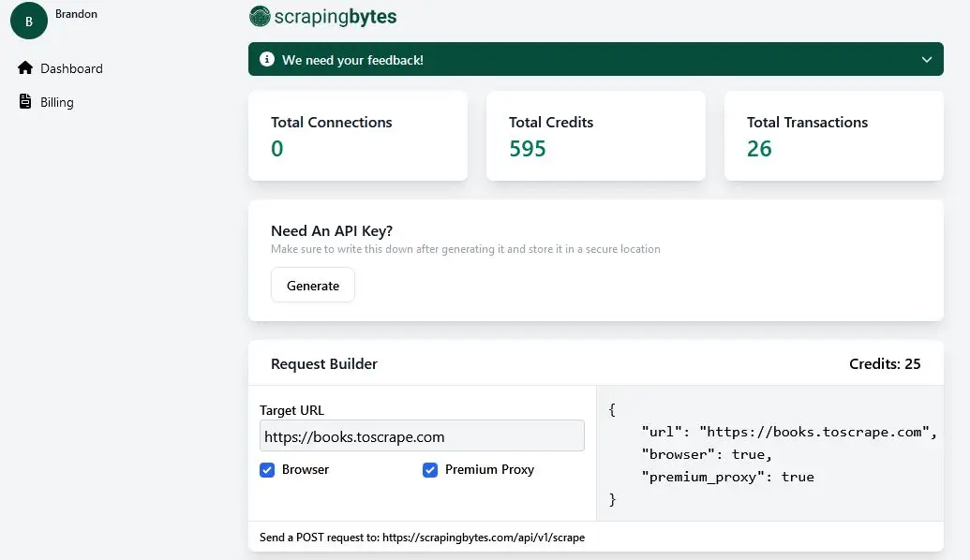Click the Total Connections card
The height and width of the screenshot is (560, 970).
pos(357,136)
